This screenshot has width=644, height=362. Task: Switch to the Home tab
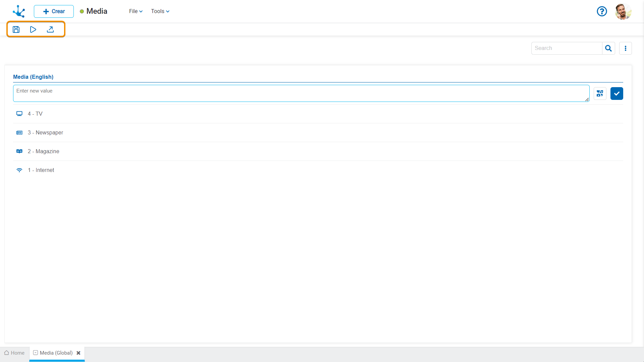coord(14,353)
